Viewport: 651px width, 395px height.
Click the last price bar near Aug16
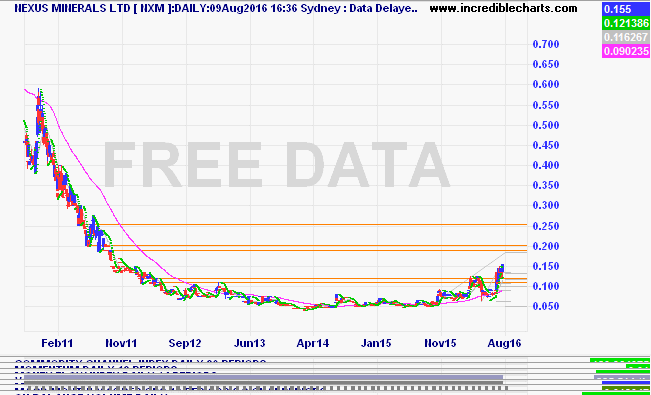point(502,269)
